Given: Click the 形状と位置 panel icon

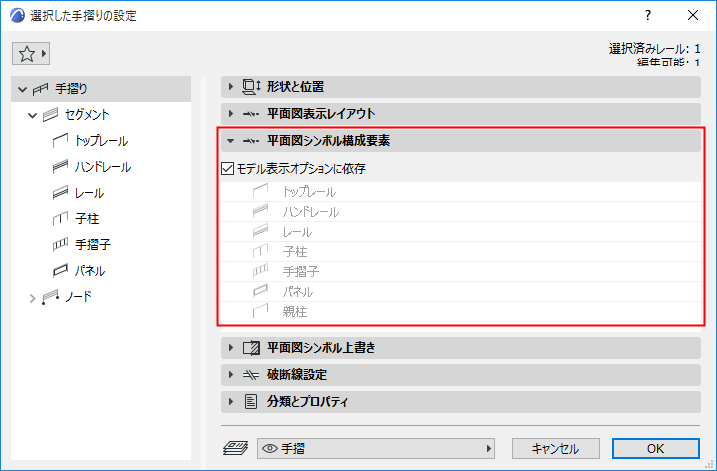Looking at the screenshot, I should tap(251, 87).
